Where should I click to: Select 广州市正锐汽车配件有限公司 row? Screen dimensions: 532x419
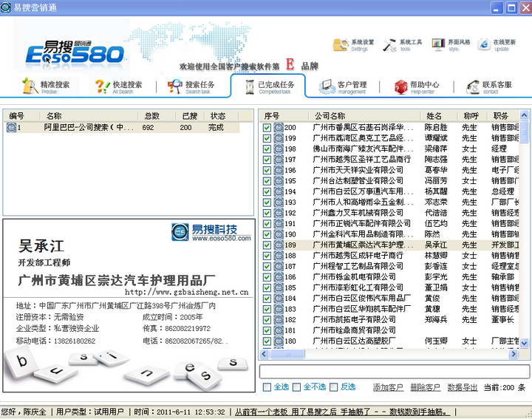point(389,224)
